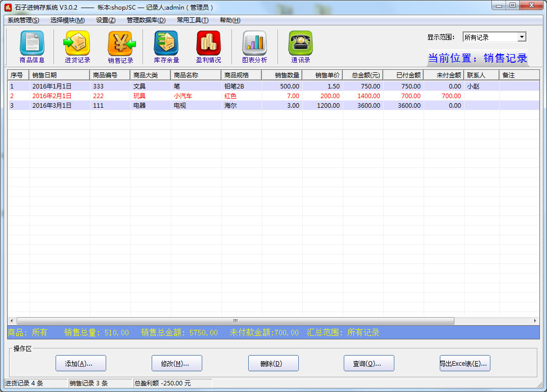The height and width of the screenshot is (392, 547).
Task: Select the 销售记录 toolbar icon
Action: [x=121, y=47]
